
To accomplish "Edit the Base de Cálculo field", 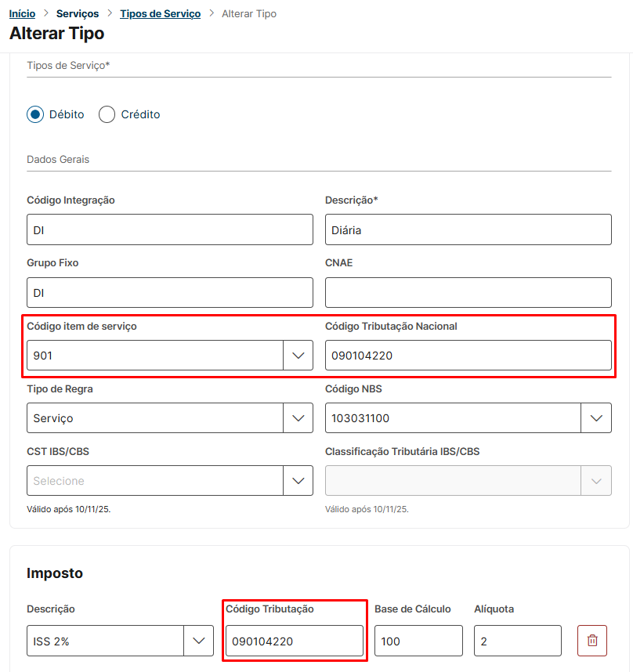I will (x=418, y=641).
